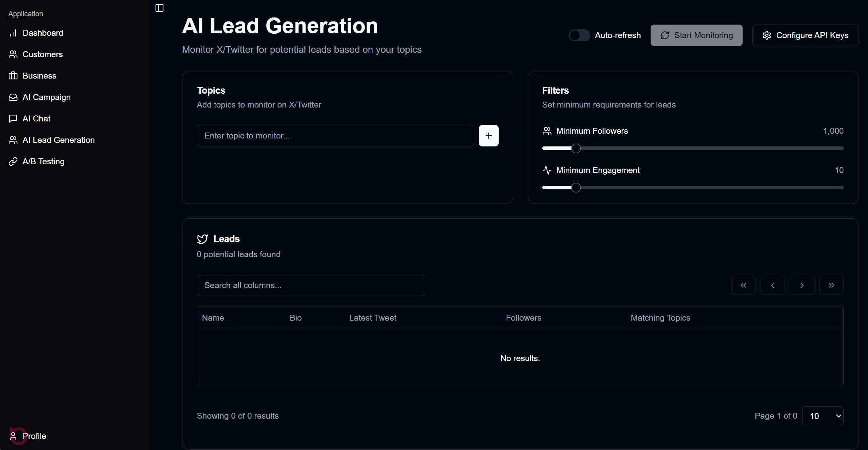The width and height of the screenshot is (868, 450).
Task: Open AI Chat via its speech bubble icon
Action: point(13,118)
